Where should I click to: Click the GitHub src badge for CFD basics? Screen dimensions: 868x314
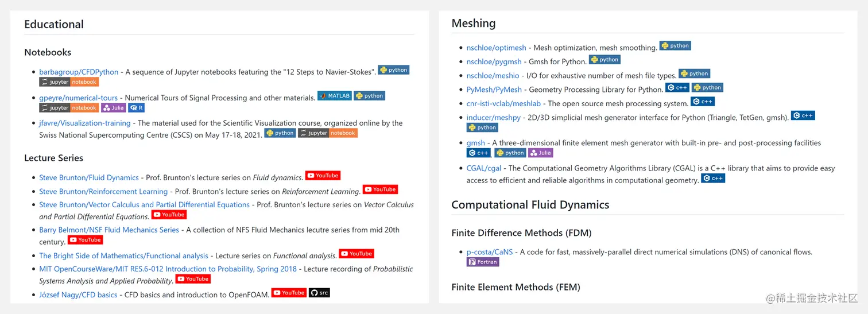point(319,293)
